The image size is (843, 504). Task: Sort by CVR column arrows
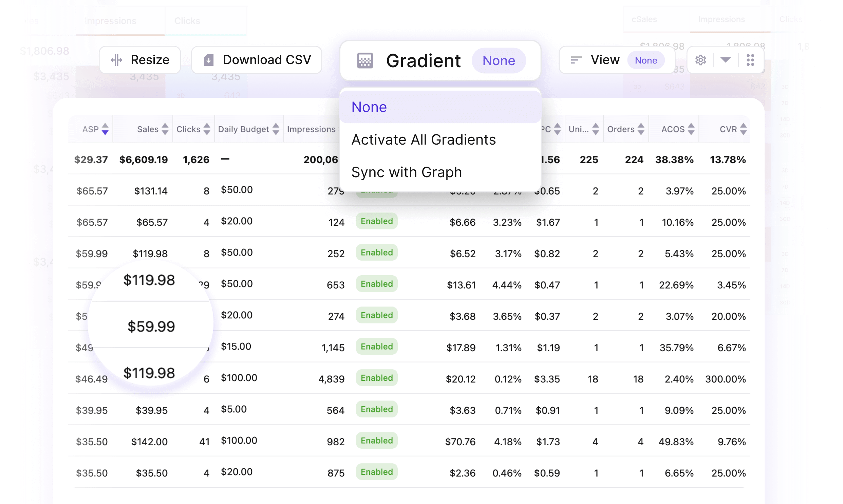click(x=744, y=129)
